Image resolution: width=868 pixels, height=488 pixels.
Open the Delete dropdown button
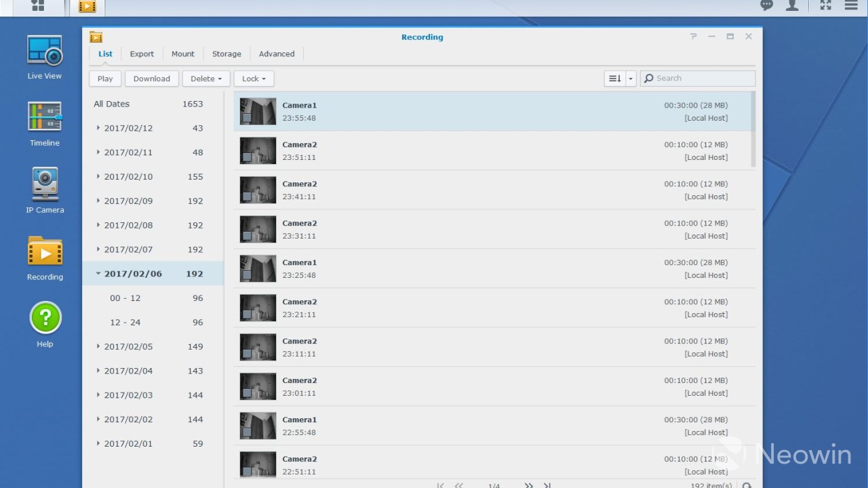pyautogui.click(x=206, y=79)
